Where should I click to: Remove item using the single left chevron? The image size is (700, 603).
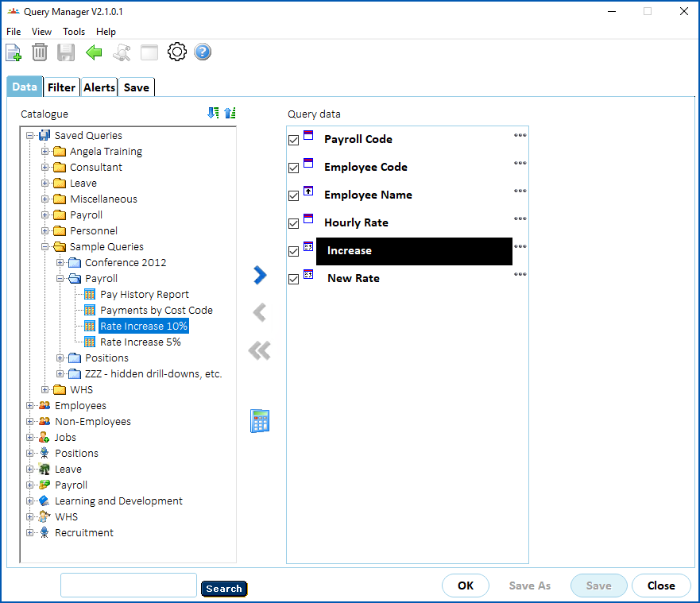[260, 312]
